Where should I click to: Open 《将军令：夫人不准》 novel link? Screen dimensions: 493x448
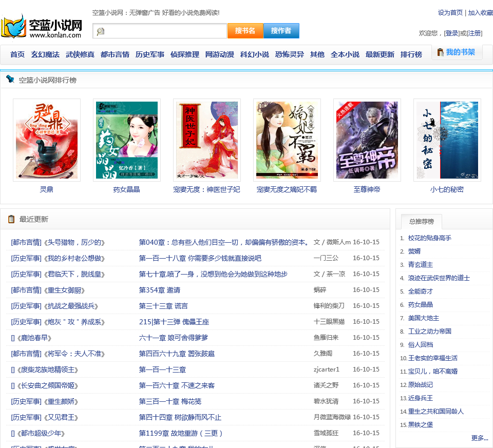coord(74,354)
